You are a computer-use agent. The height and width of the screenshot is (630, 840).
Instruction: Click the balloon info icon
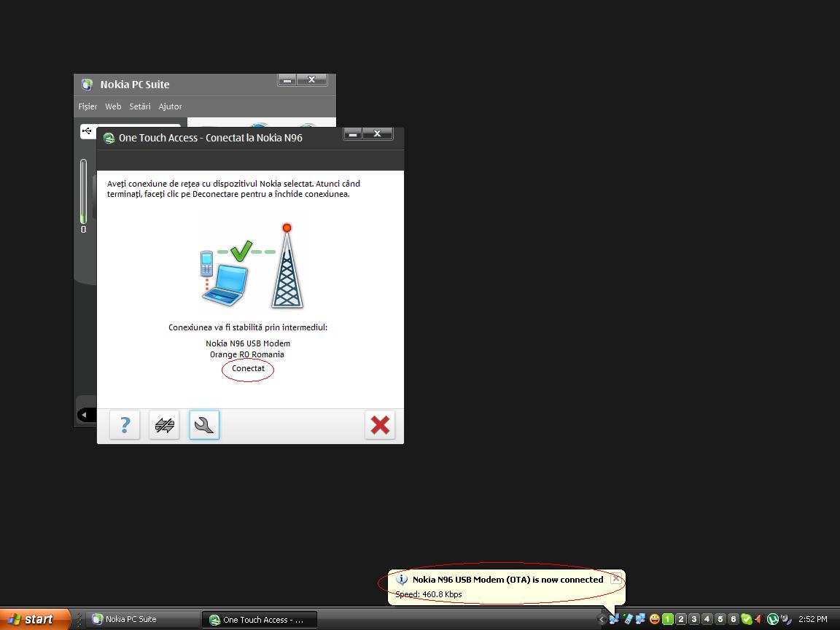tap(401, 579)
